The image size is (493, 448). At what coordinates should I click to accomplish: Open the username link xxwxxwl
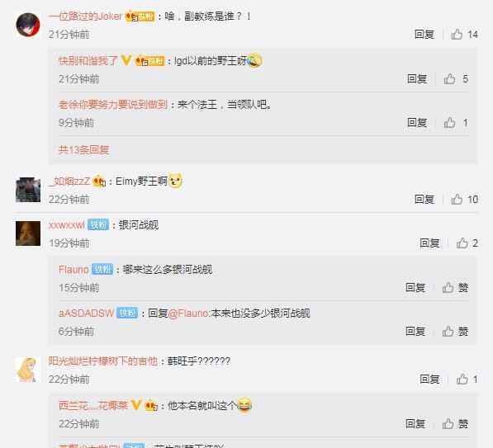pos(66,225)
